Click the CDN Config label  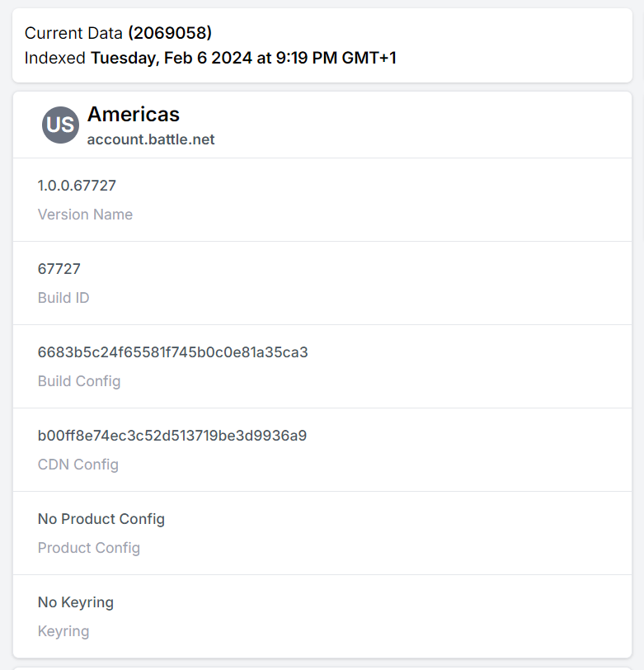(x=78, y=464)
